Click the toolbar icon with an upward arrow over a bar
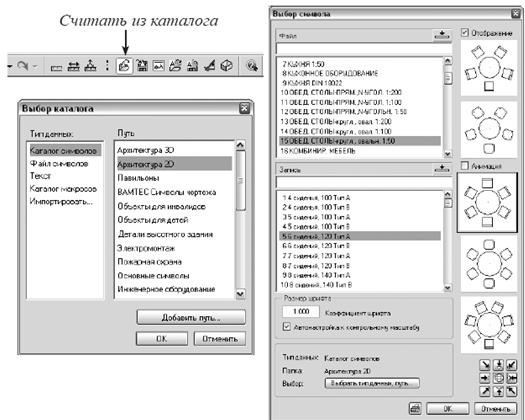 pos(90,65)
